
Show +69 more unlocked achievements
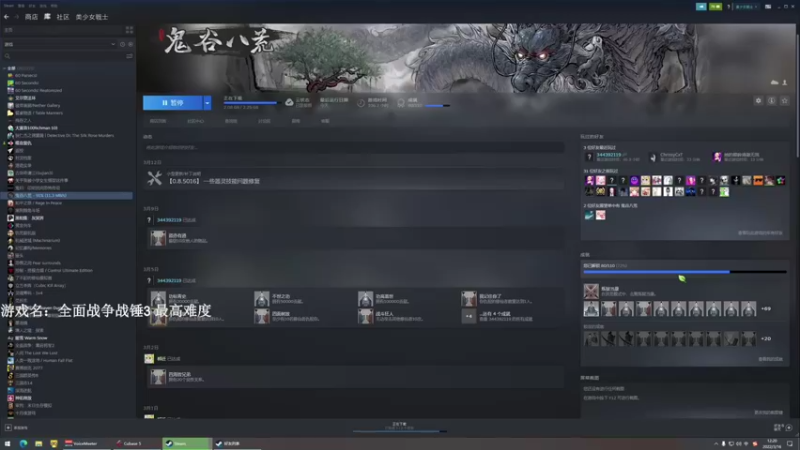point(766,309)
